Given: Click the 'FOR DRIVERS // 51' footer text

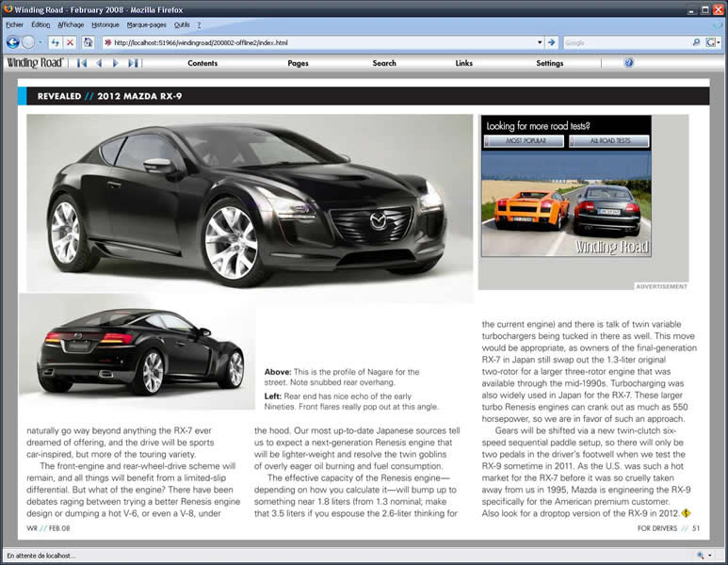Looking at the screenshot, I should (669, 528).
